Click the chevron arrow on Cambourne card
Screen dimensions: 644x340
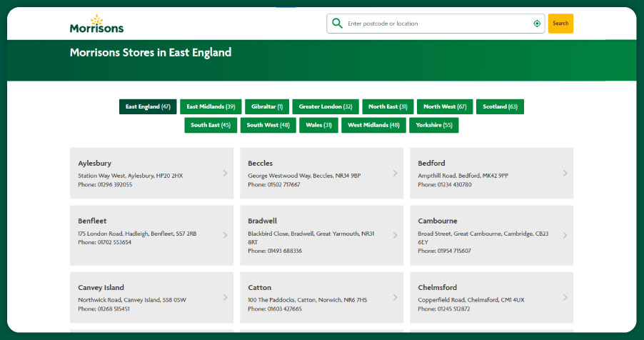pos(565,235)
